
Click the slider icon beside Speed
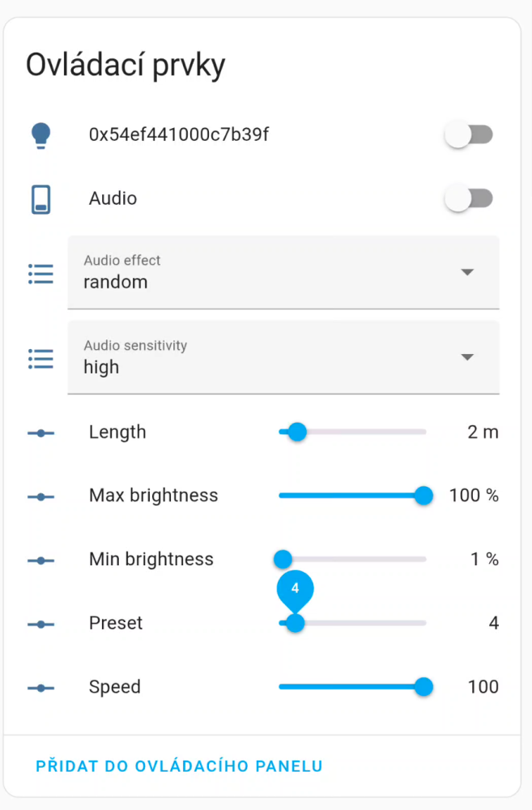40,688
